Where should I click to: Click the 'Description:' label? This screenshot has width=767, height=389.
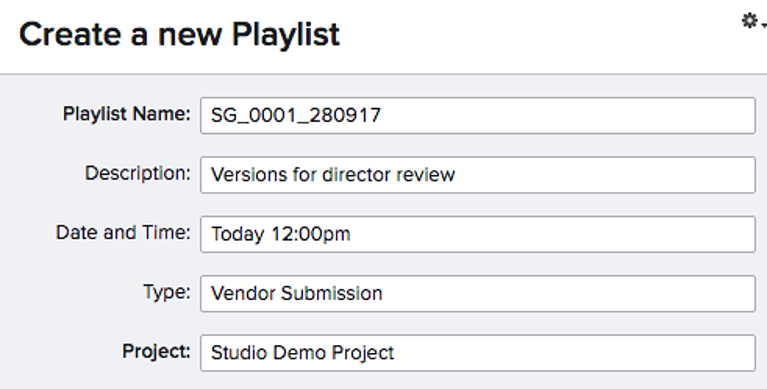137,173
